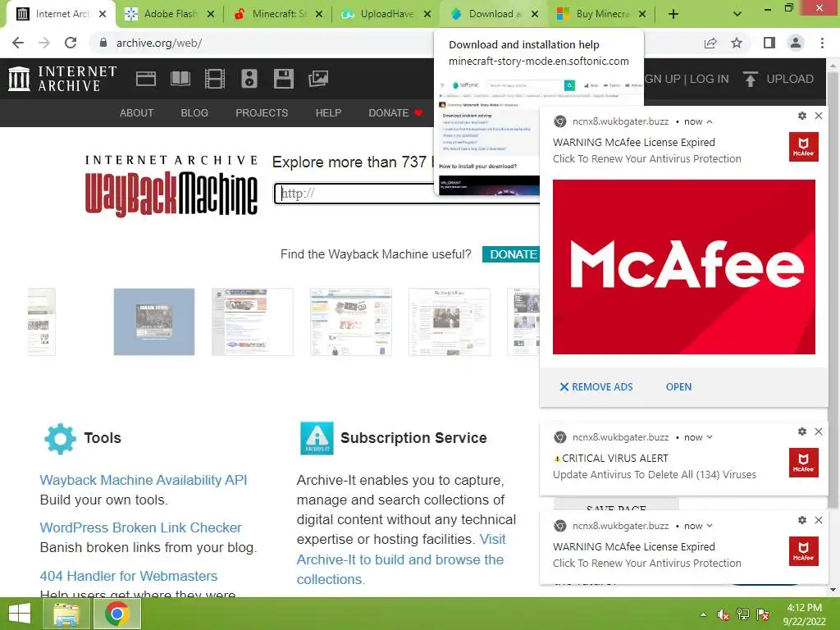Open Wayback Machine Availability API link
840x630 pixels.
(x=143, y=480)
